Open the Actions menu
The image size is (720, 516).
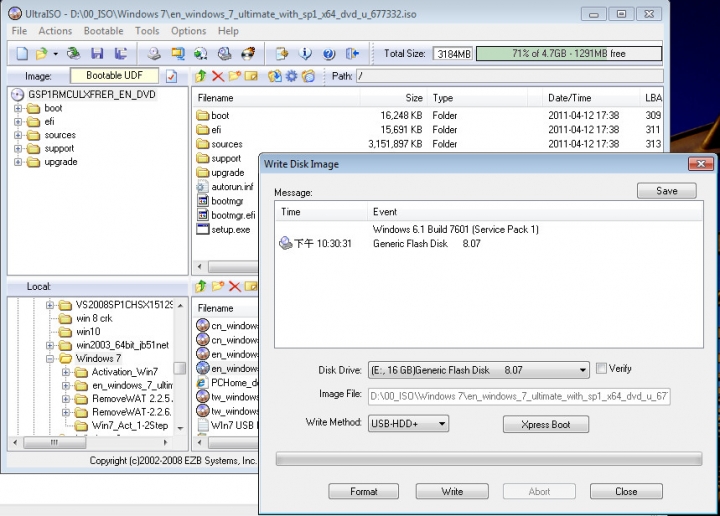tap(55, 31)
